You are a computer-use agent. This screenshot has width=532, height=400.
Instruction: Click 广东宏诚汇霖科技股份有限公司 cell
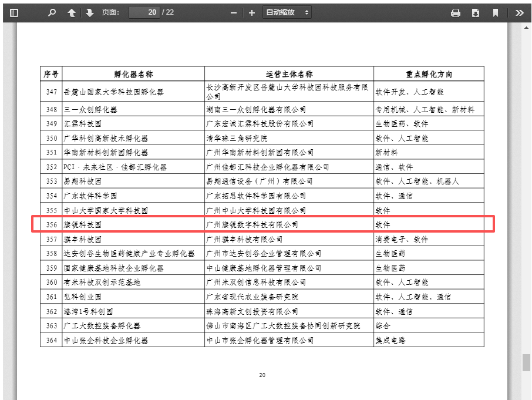(289, 123)
